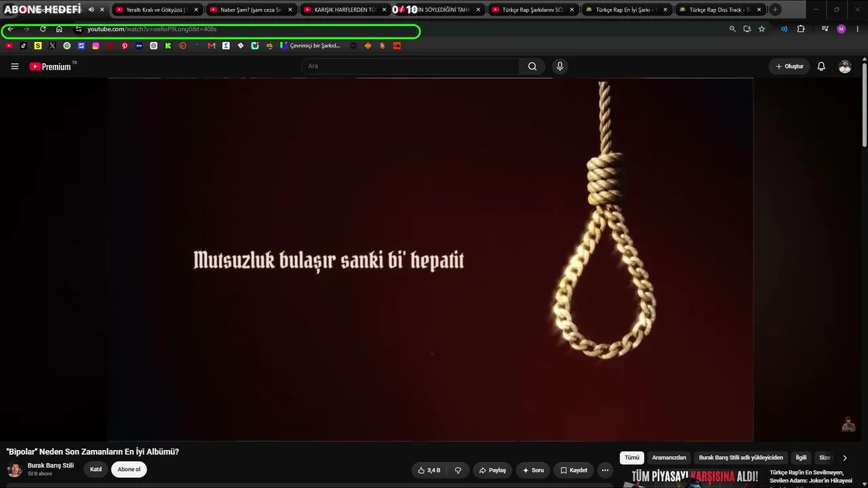
Task: Save the video with the Kaydet button
Action: point(573,470)
